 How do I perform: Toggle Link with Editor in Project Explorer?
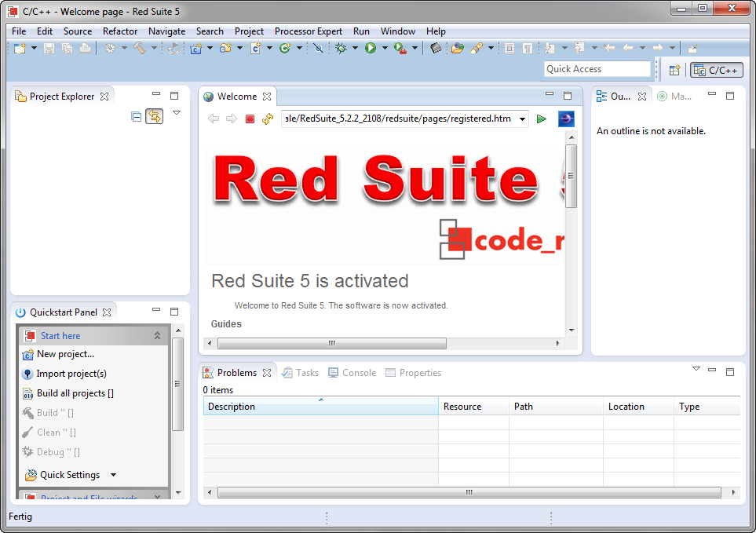point(155,116)
